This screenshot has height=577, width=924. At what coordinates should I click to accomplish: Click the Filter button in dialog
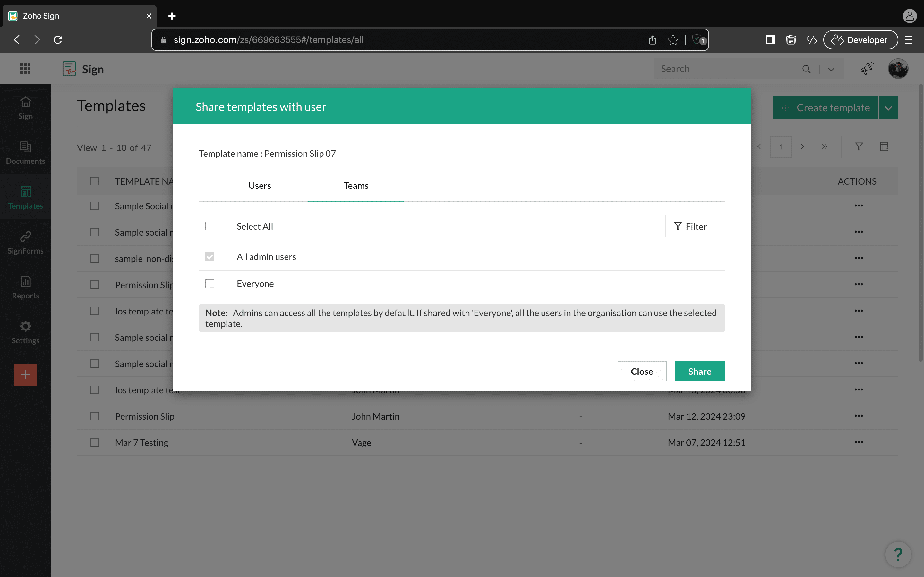click(690, 226)
